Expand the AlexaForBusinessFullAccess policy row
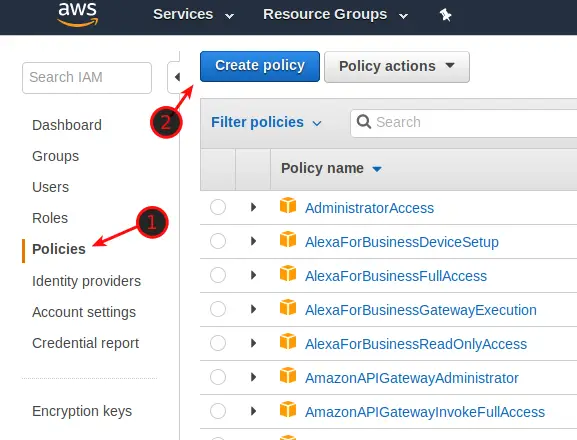The height and width of the screenshot is (440, 577). (253, 275)
